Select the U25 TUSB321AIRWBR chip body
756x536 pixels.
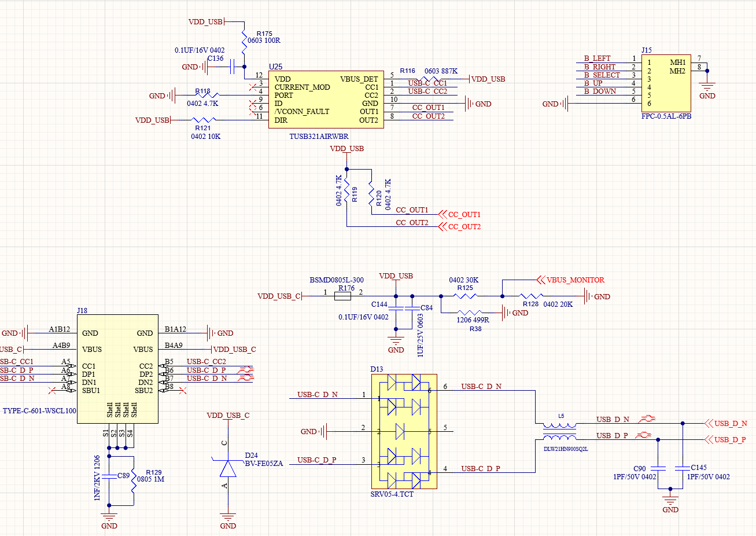(326, 100)
